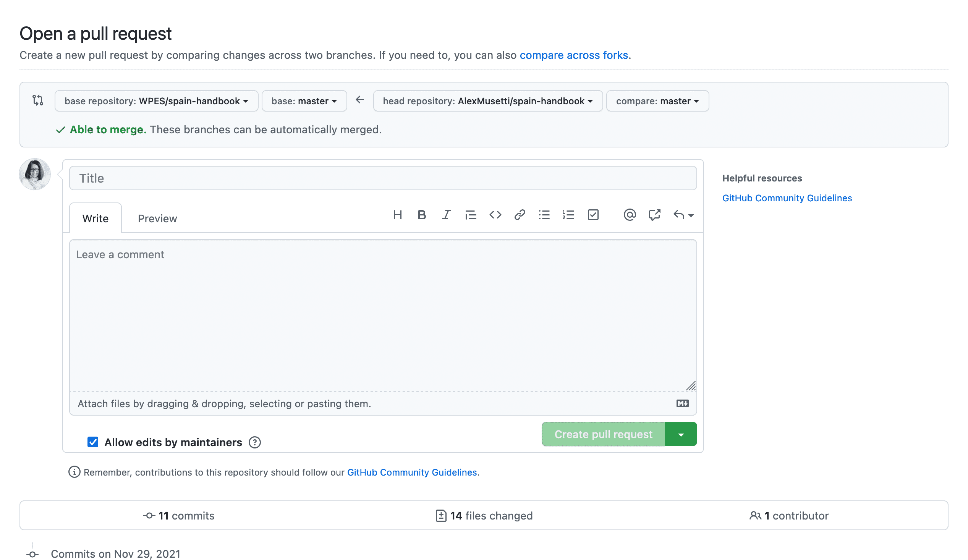Add a hyperlink to comment

click(520, 215)
